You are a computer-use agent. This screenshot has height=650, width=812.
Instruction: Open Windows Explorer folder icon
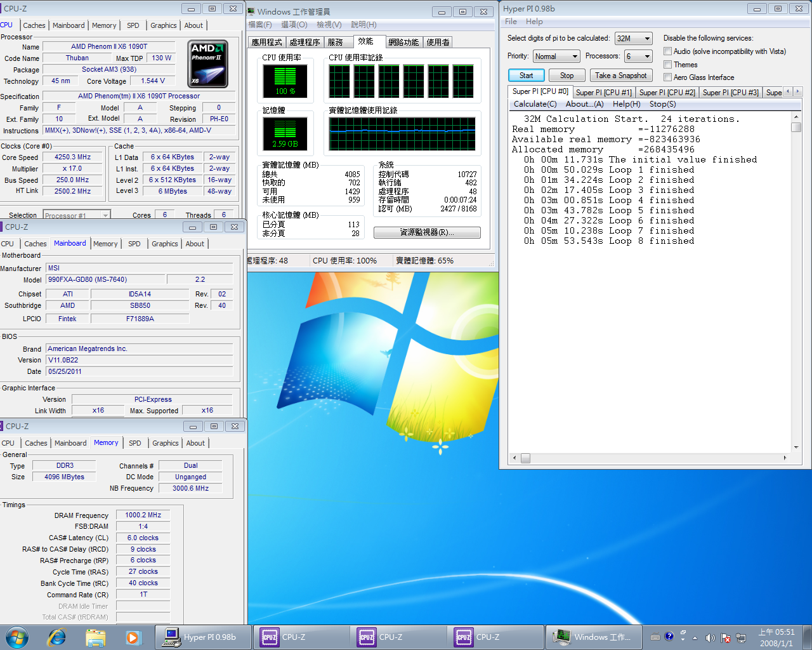coord(95,637)
